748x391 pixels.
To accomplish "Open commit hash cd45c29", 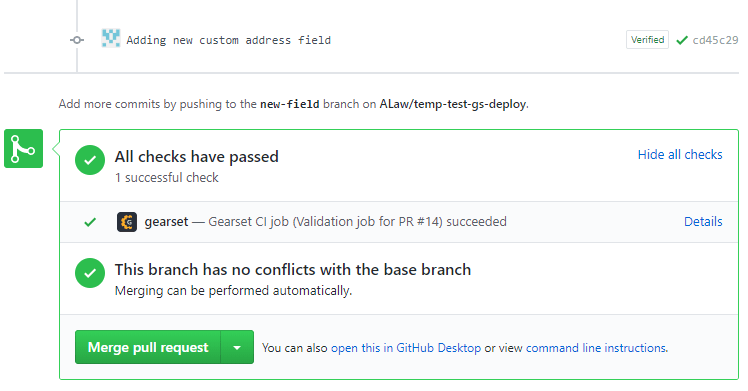I will tap(715, 40).
